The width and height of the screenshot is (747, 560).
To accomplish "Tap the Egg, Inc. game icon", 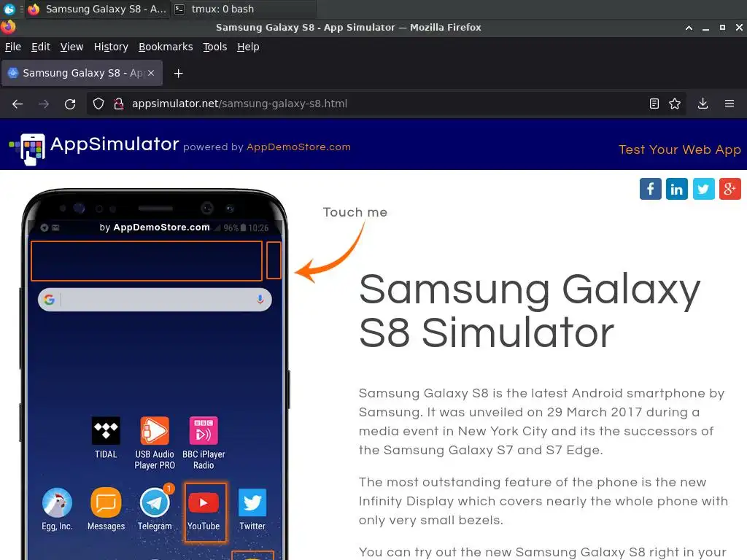I will coord(57,509).
